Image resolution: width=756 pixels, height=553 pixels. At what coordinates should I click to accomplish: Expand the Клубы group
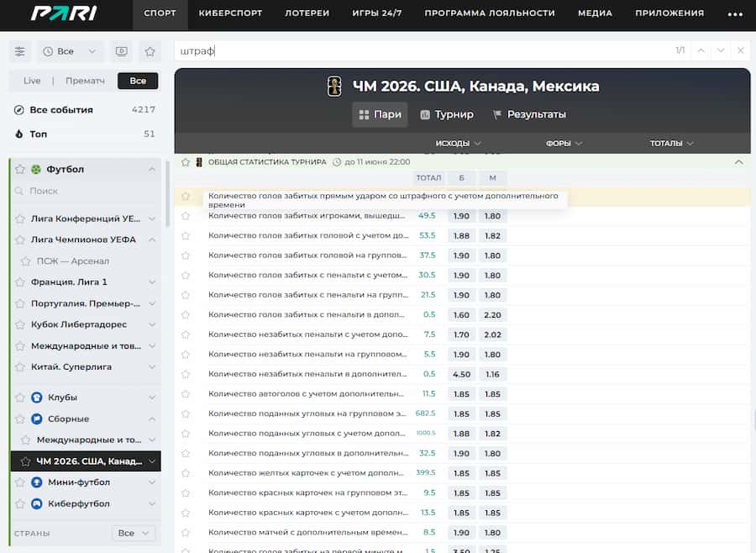click(x=152, y=398)
